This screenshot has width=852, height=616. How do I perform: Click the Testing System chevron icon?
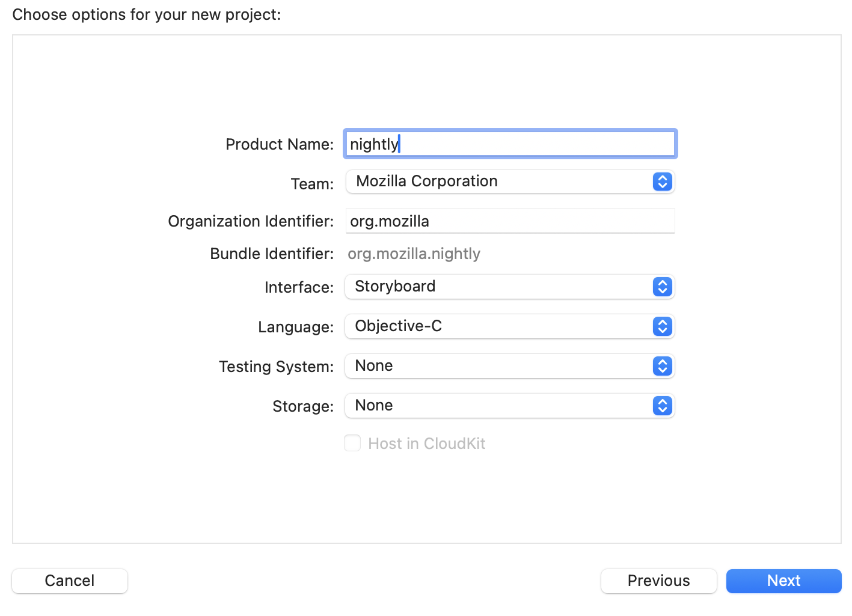click(x=661, y=366)
